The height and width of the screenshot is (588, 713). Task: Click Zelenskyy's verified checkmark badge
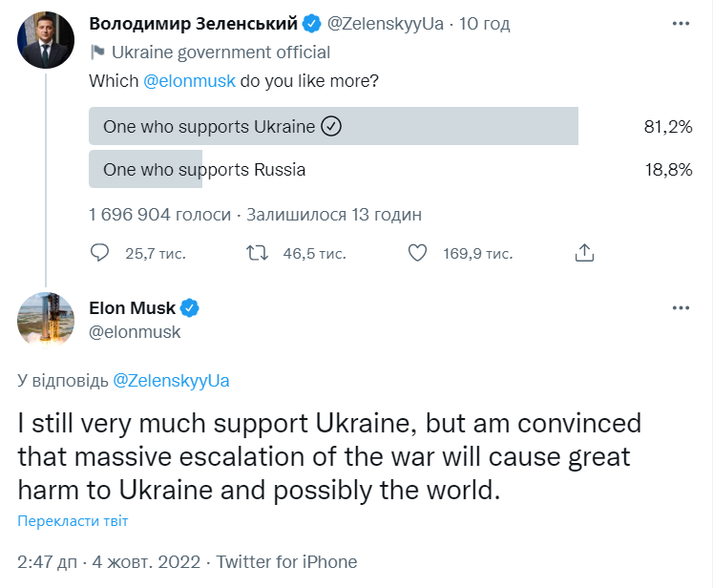(x=312, y=24)
